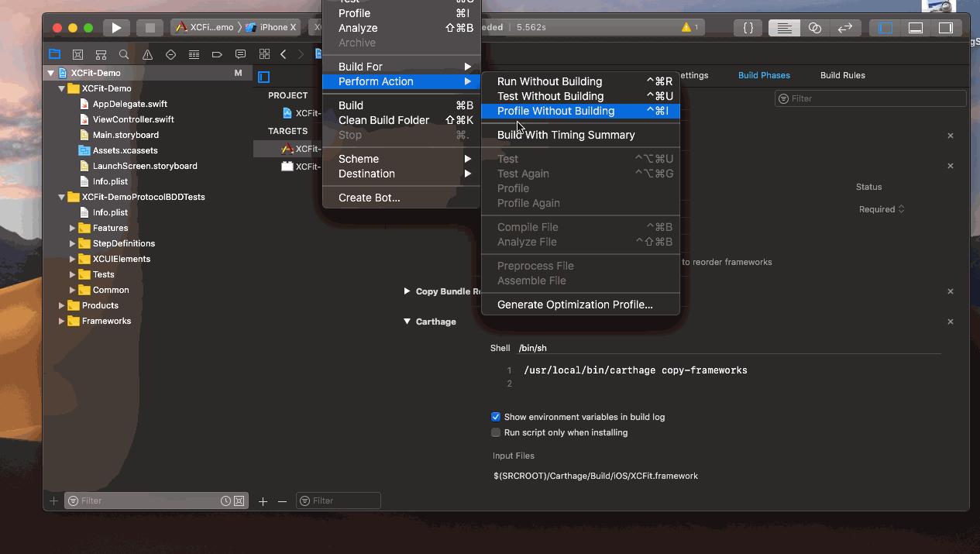Click the Run (play) button in toolbar
Screen dimensions: 980x554
pyautogui.click(x=116, y=28)
